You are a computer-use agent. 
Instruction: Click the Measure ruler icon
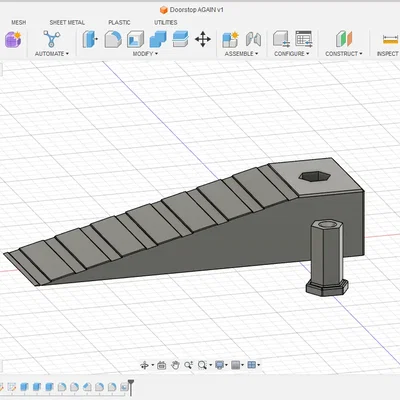click(x=391, y=39)
